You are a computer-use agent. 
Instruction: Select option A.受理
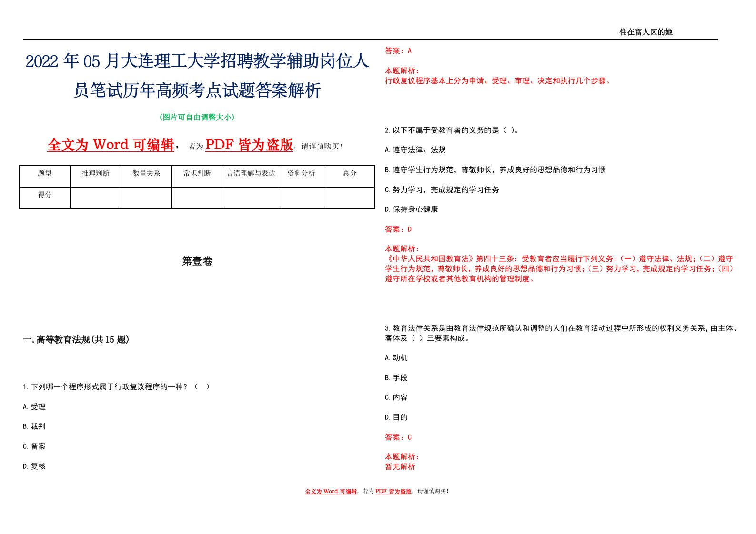[34, 407]
